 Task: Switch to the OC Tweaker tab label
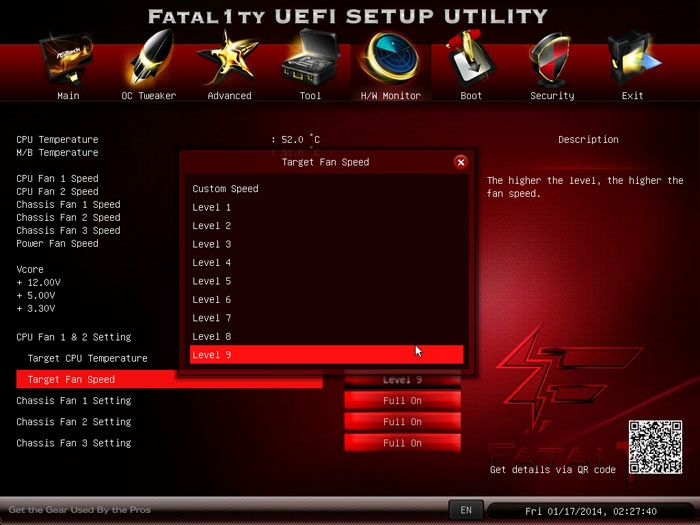pos(149,96)
